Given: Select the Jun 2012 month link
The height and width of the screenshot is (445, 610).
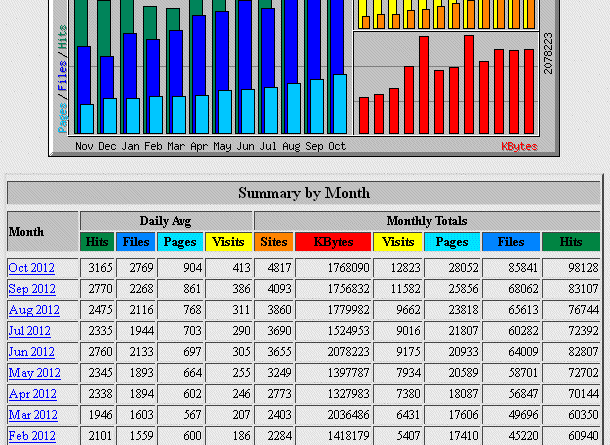Looking at the screenshot, I should pyautogui.click(x=32, y=352).
